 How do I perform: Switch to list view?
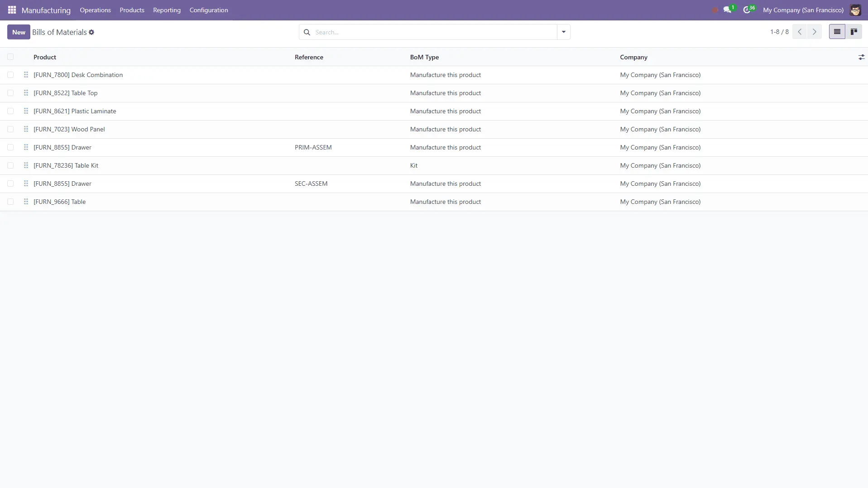[x=837, y=32]
